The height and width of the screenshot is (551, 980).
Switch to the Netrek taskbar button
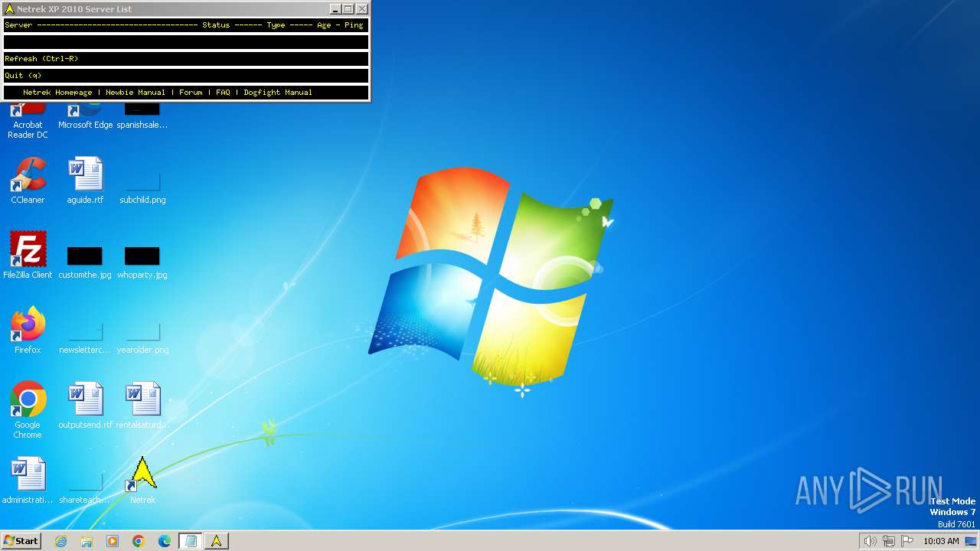click(217, 541)
